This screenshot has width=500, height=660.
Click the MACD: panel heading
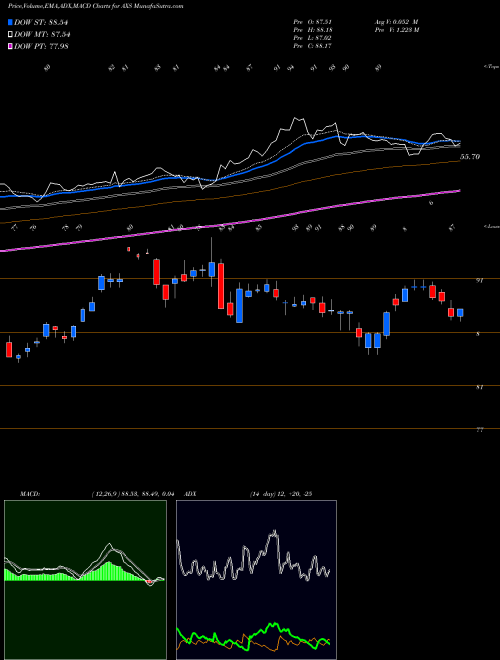[30, 494]
